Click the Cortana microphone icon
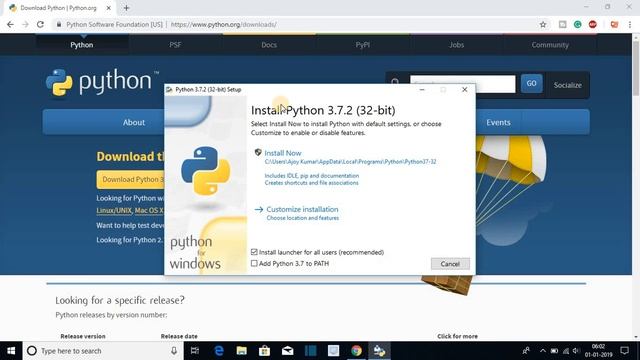The height and width of the screenshot is (360, 640). pyautogui.click(x=174, y=351)
